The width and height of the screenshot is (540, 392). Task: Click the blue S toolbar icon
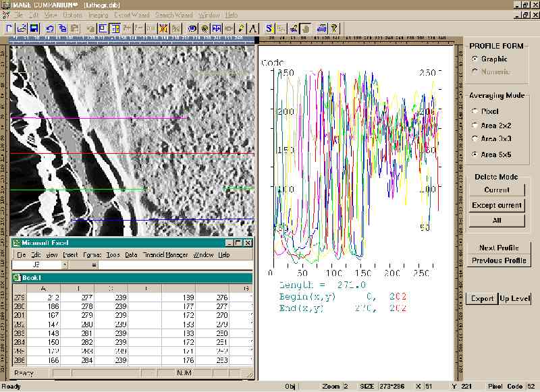(x=269, y=28)
